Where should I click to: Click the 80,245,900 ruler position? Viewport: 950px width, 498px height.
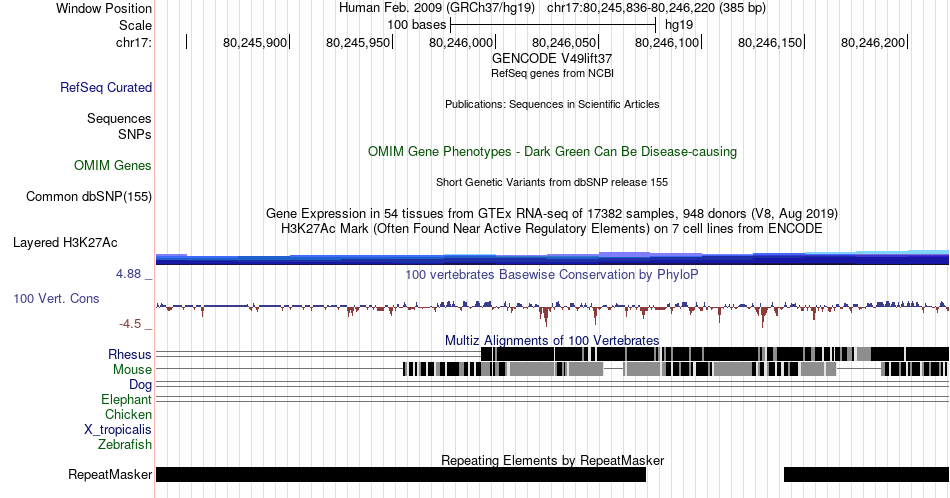pyautogui.click(x=255, y=42)
